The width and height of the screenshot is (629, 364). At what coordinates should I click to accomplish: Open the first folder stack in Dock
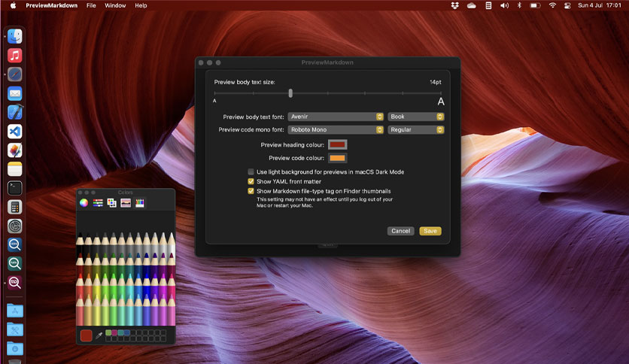[15, 311]
